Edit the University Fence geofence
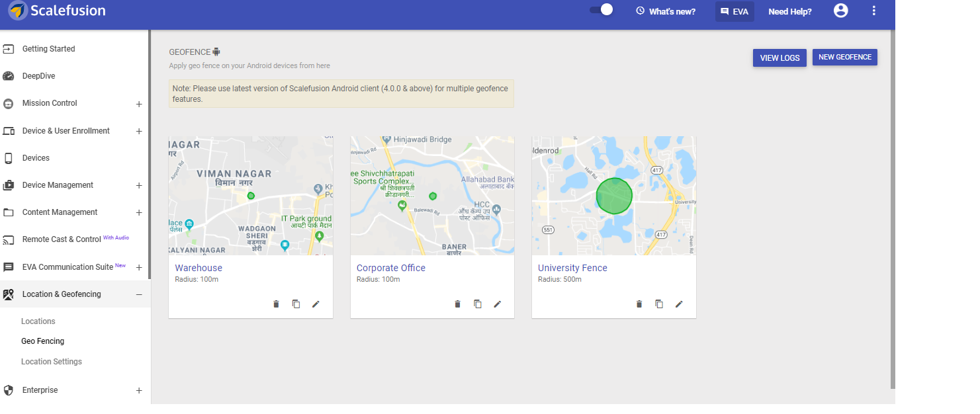This screenshot has height=414, width=980. (678, 304)
